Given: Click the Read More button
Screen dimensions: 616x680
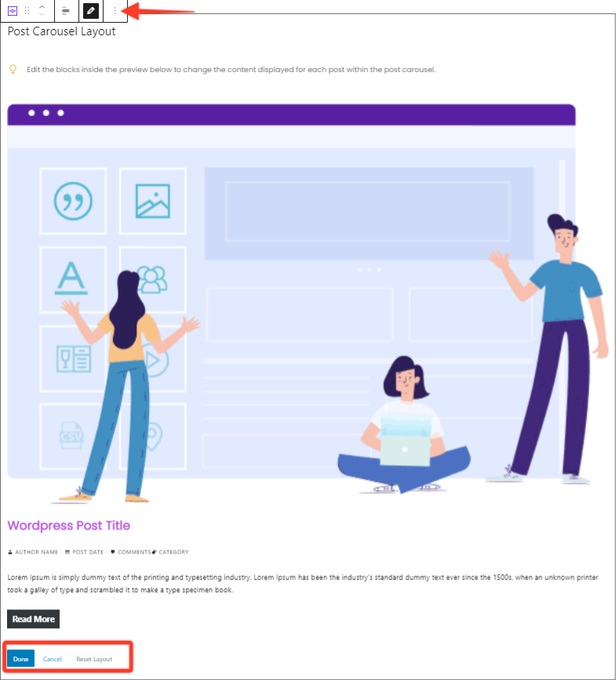Looking at the screenshot, I should [x=34, y=619].
